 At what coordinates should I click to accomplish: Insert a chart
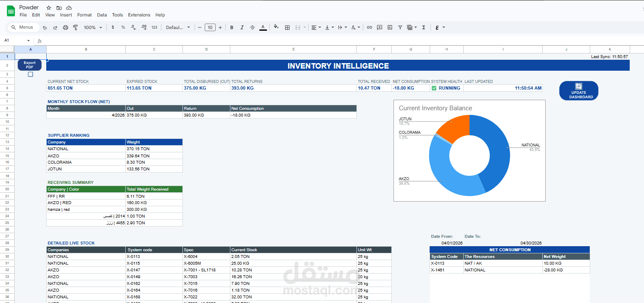point(390,27)
